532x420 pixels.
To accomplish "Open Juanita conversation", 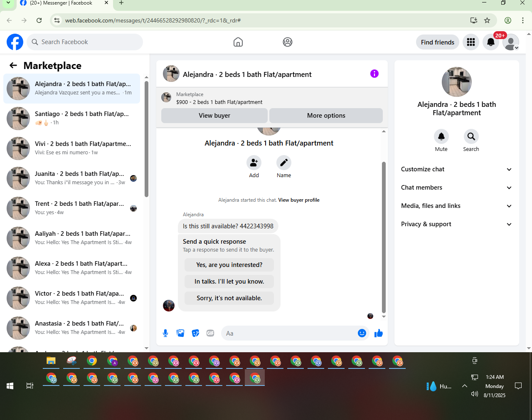I will pos(71,178).
